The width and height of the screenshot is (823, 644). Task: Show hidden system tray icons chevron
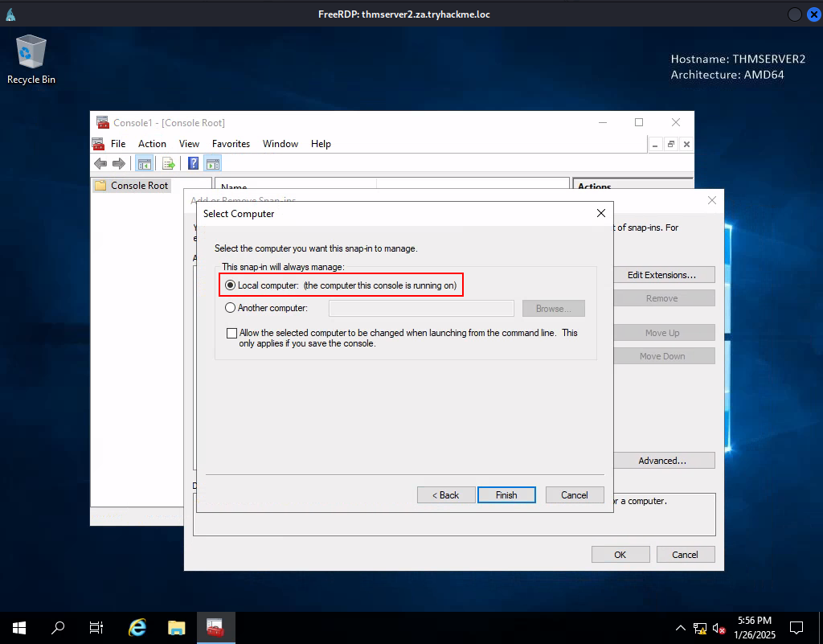pyautogui.click(x=681, y=628)
